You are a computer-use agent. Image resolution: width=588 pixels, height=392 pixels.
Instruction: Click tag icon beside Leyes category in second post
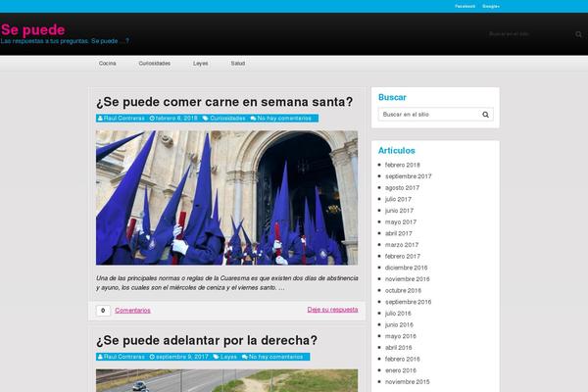click(x=216, y=357)
